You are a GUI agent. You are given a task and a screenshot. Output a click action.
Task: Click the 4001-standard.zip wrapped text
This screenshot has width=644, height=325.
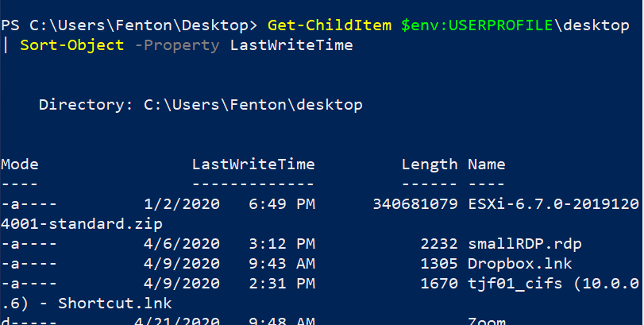pos(82,224)
